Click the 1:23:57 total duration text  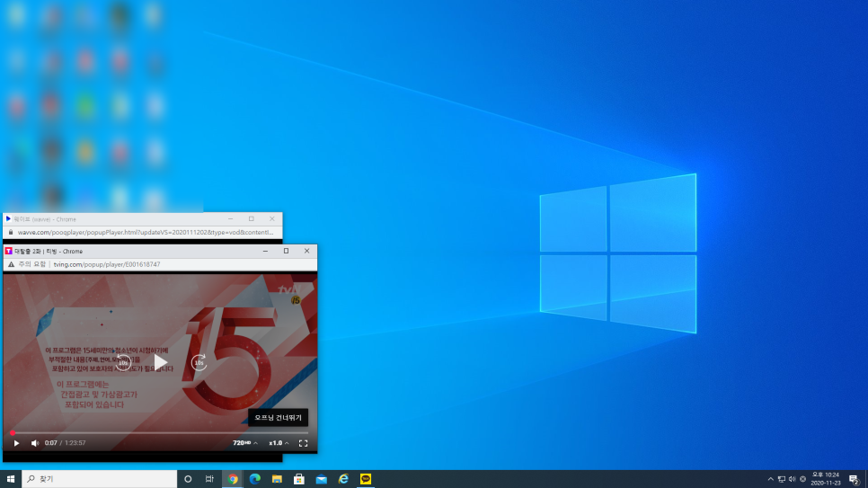coord(75,443)
